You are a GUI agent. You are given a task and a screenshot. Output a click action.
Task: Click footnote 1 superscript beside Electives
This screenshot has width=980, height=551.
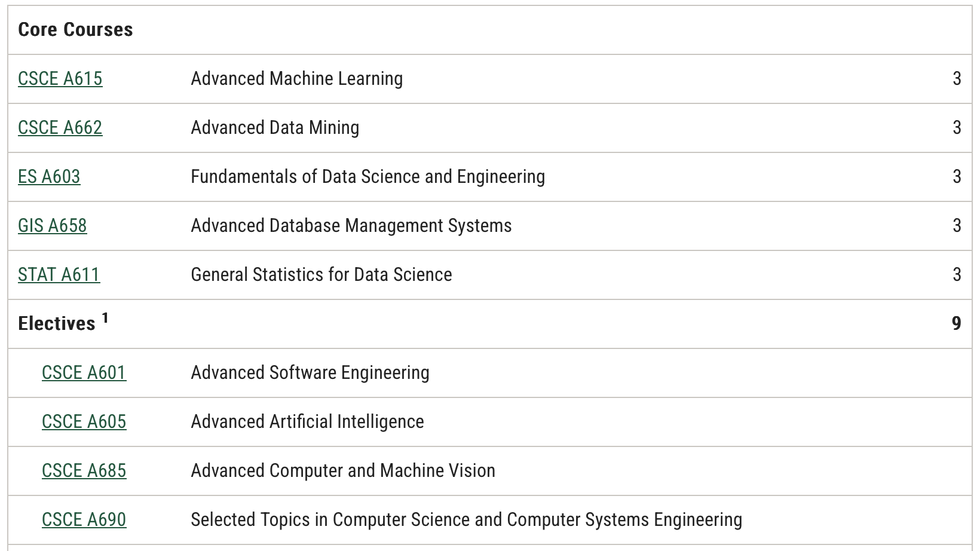point(105,318)
